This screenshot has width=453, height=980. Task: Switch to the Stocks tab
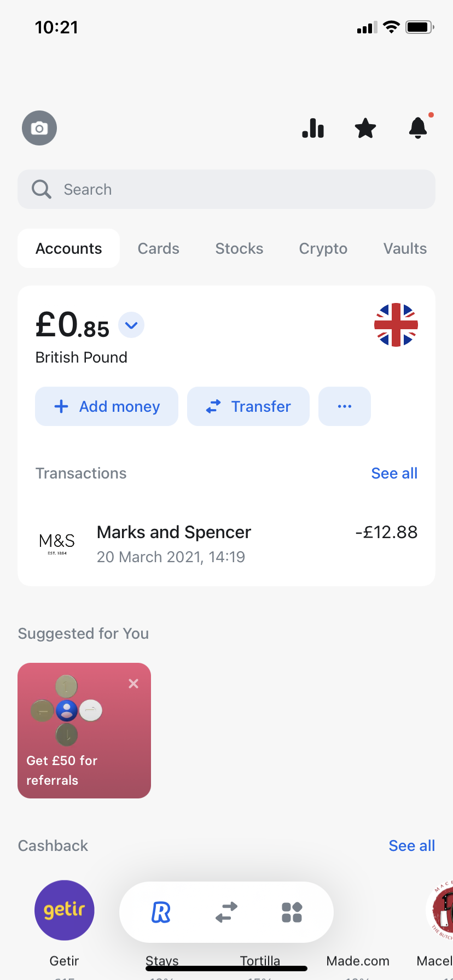point(239,249)
